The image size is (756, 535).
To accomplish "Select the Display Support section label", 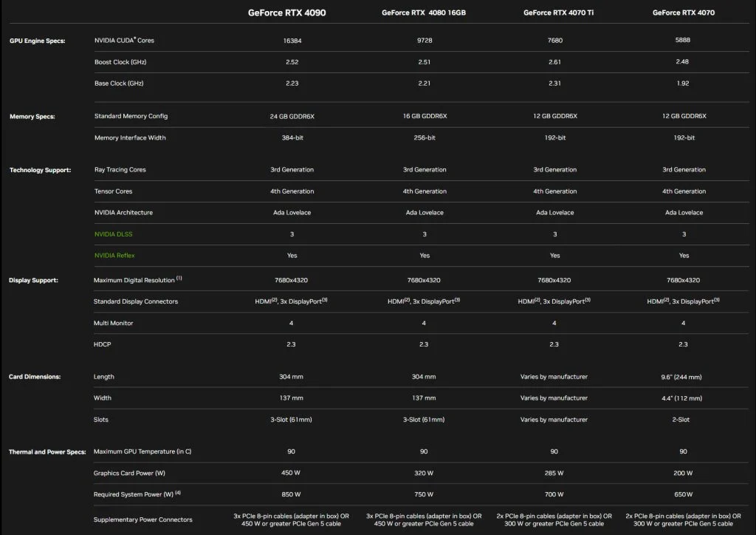I will click(x=33, y=281).
